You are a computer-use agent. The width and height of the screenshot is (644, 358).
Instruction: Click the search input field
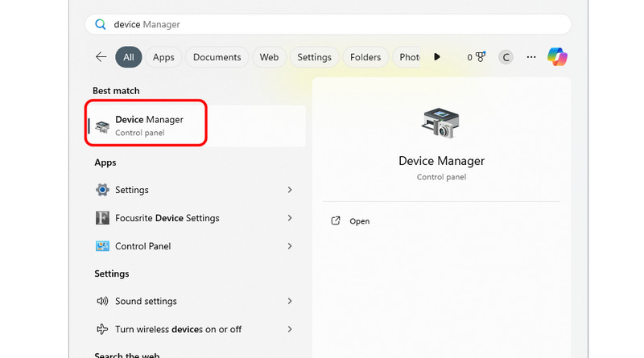338,24
